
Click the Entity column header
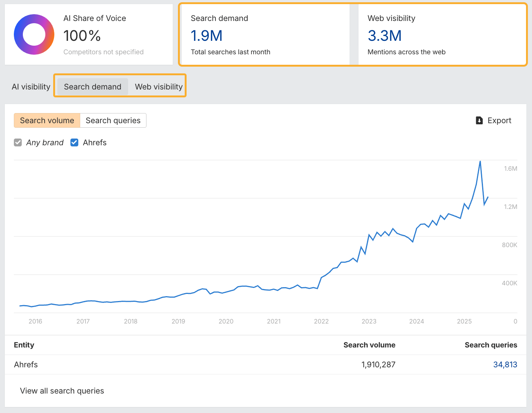coord(24,345)
